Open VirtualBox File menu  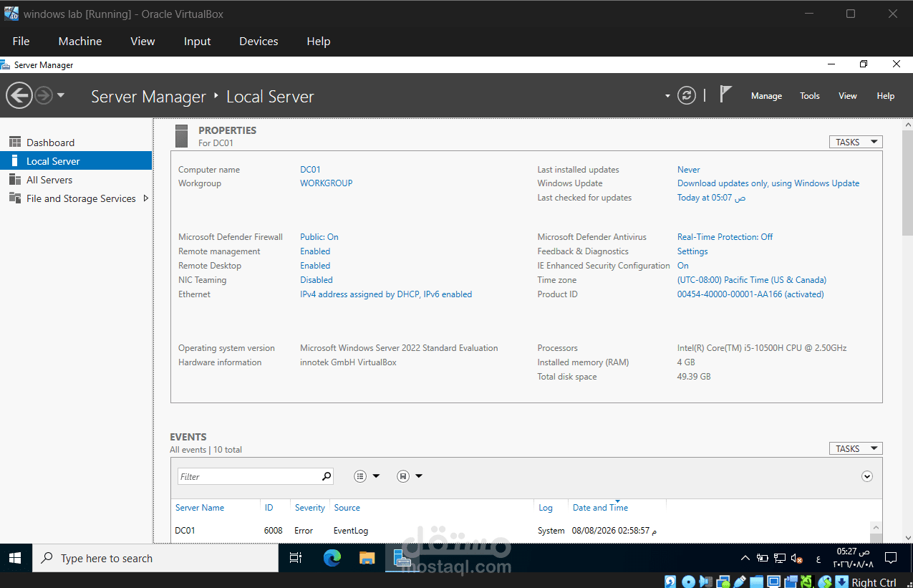(21, 42)
